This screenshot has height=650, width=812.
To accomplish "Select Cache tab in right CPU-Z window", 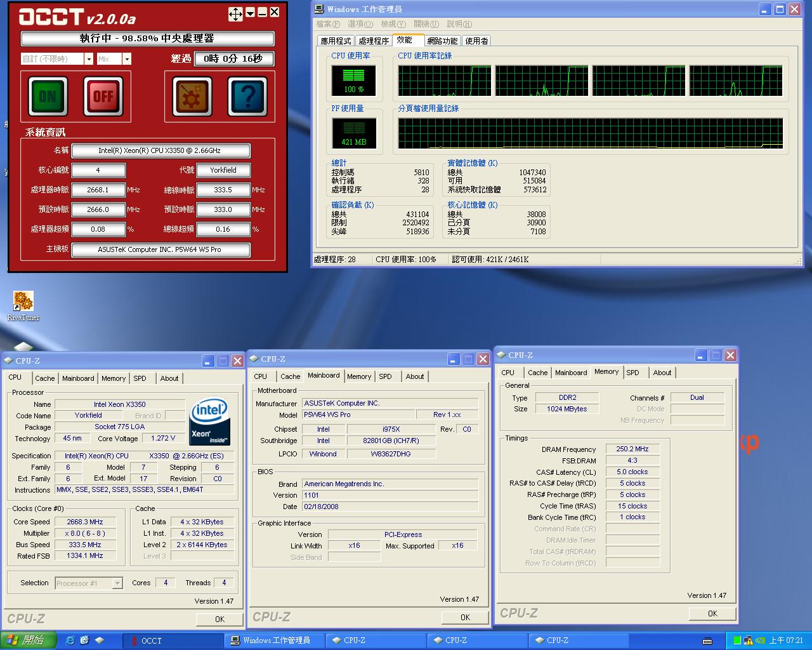I will (x=537, y=373).
